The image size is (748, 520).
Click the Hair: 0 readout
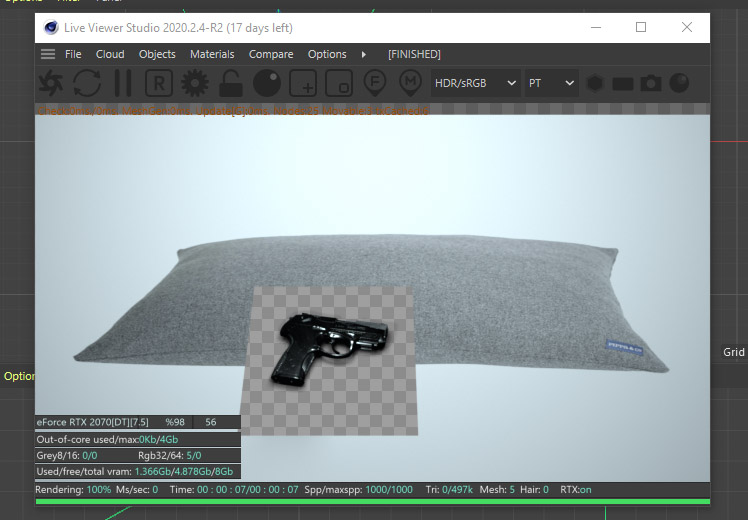tap(534, 489)
